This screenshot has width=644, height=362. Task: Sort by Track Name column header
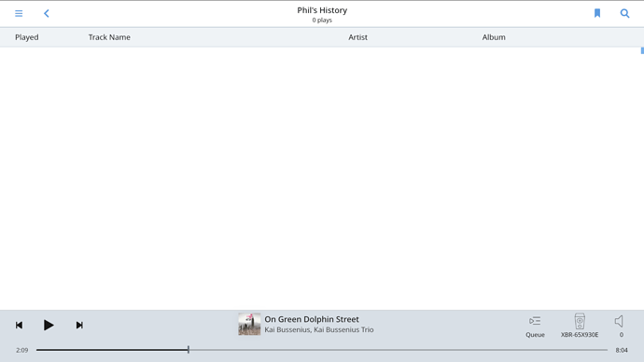[109, 37]
